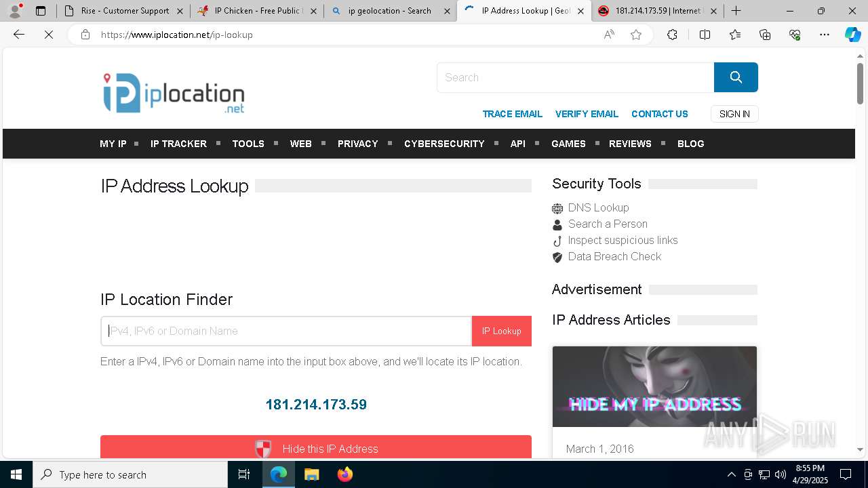Open BLOG menu item
Image resolution: width=868 pixels, height=488 pixels.
[x=691, y=144]
